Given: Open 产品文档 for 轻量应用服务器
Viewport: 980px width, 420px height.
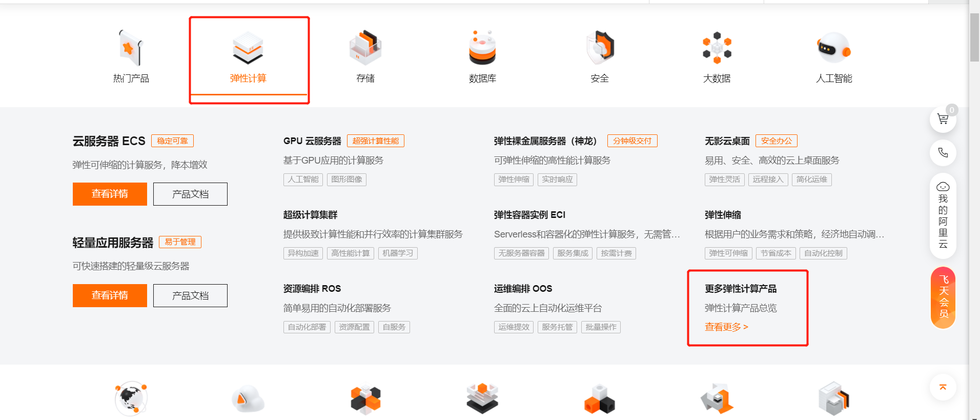Looking at the screenshot, I should click(190, 295).
